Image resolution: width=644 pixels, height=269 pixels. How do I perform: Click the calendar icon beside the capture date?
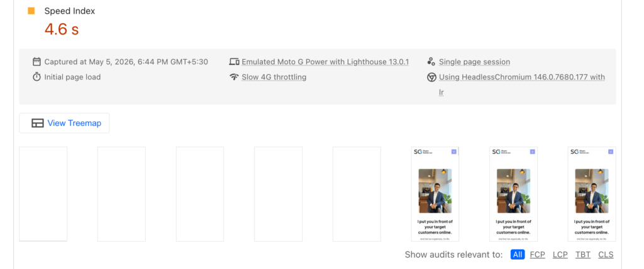tap(36, 62)
